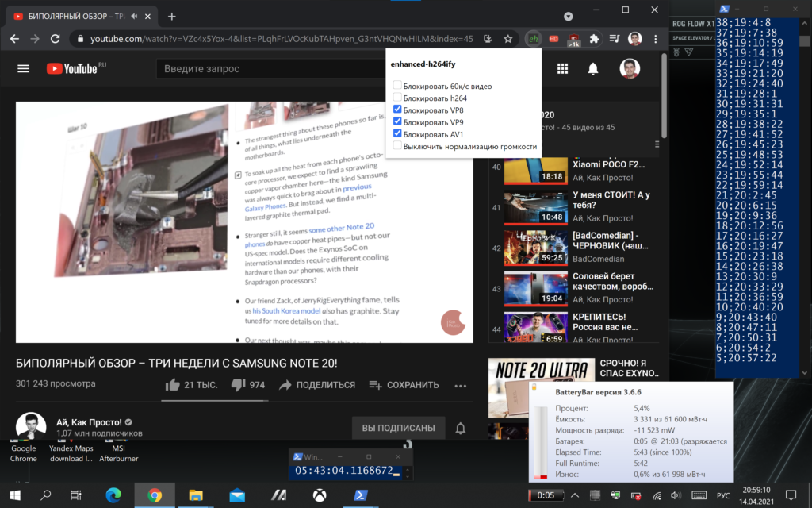Open the playlist video 'Xiaomi POCO F2...'

pos(608,164)
